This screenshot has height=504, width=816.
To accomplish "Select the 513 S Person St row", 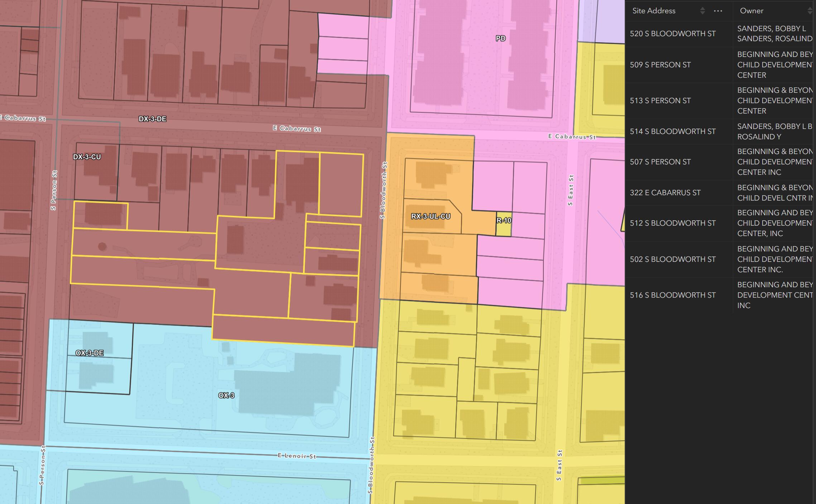I will tap(660, 101).
